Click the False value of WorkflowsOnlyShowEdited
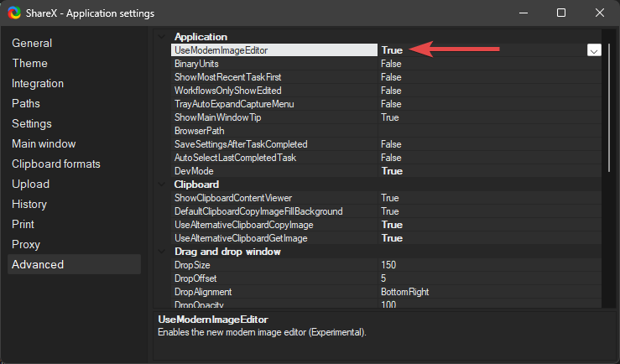Viewport: 620px width, 364px height. coord(391,91)
